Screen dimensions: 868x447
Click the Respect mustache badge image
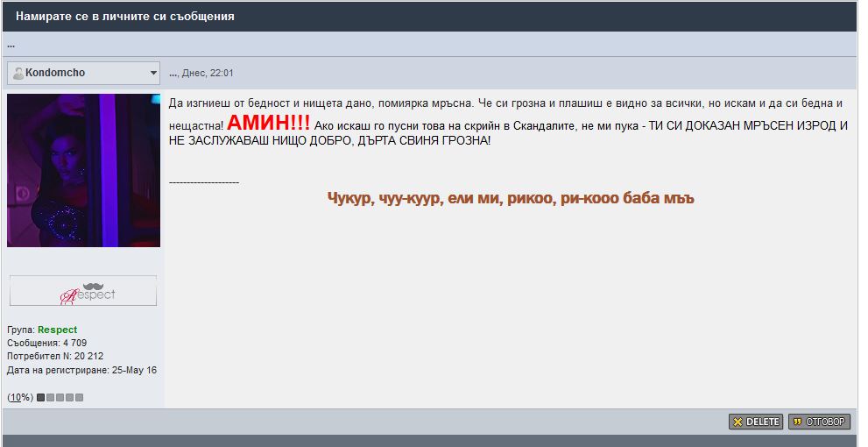point(83,291)
